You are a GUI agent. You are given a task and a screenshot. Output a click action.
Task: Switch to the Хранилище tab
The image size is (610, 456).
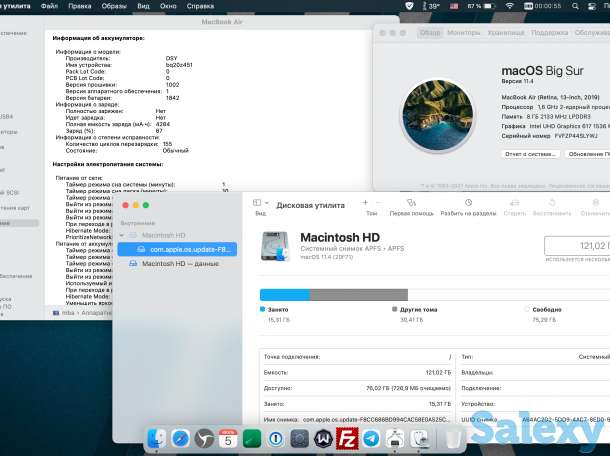click(506, 33)
